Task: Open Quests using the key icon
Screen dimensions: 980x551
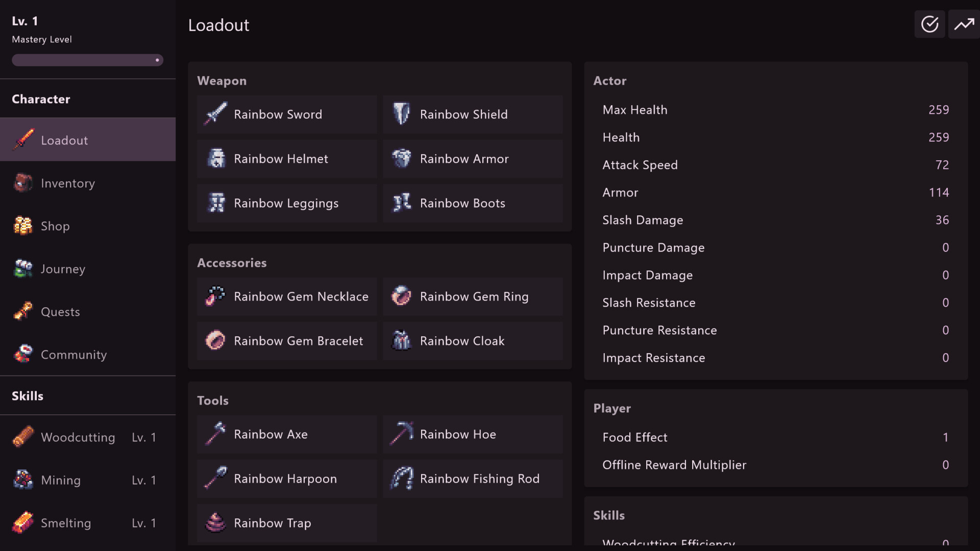Action: (x=22, y=311)
